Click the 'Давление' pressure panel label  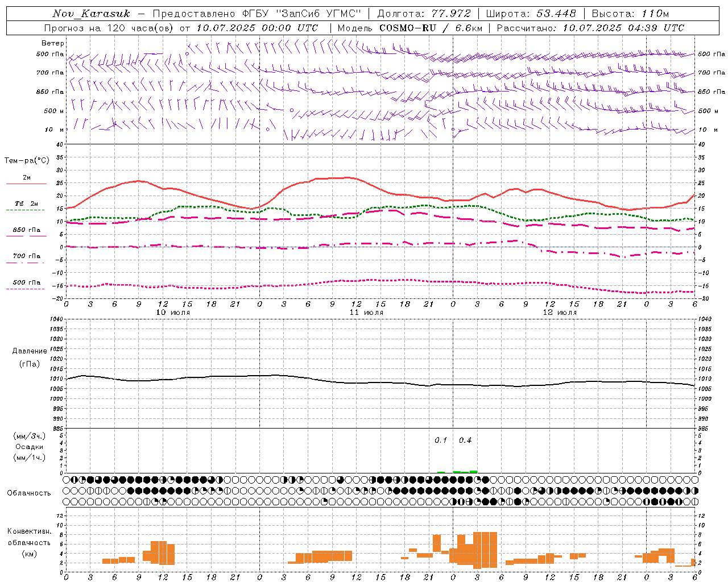[x=30, y=351]
